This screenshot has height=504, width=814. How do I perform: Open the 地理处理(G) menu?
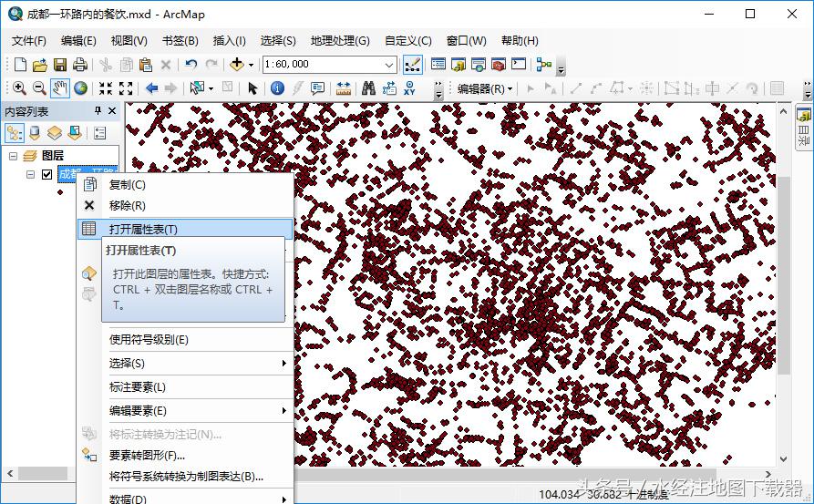point(339,41)
